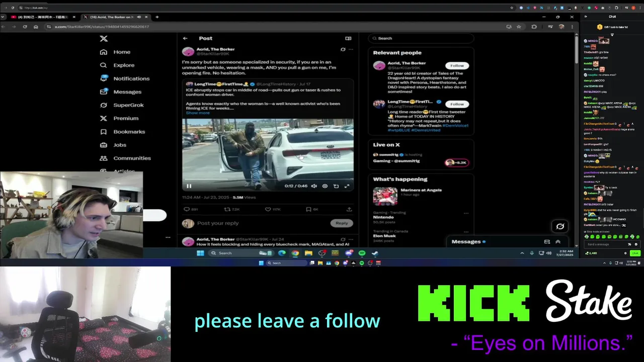Open Jobs in the X sidebar

click(113, 145)
